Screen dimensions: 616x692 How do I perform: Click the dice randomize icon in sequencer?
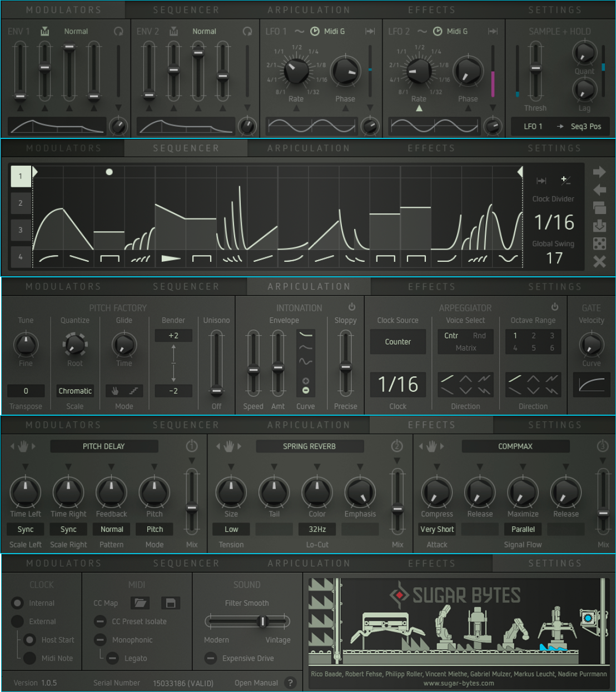[x=599, y=243]
